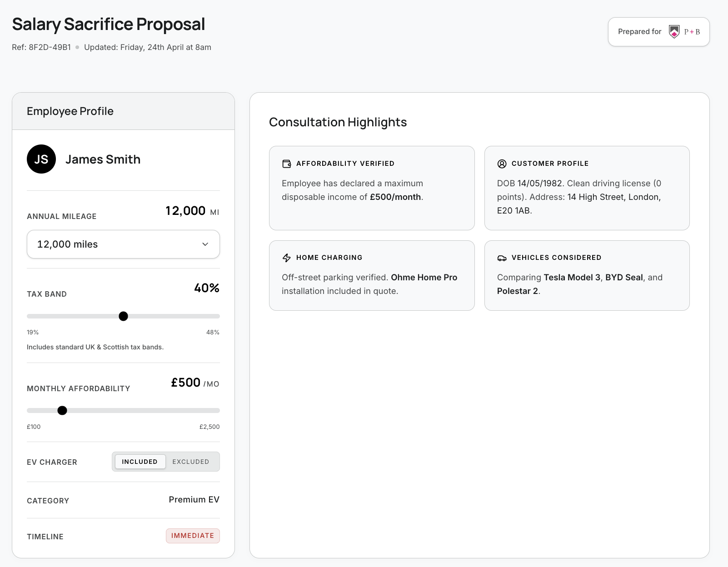Click the user circle icon for Customer Profile
728x567 pixels.
(502, 164)
